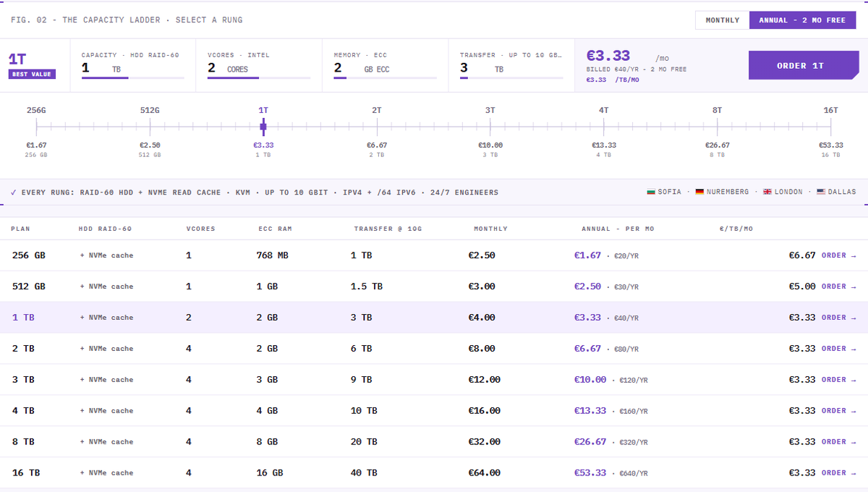Select the 8T rung on the ladder
This screenshot has height=492, width=868.
tap(717, 110)
